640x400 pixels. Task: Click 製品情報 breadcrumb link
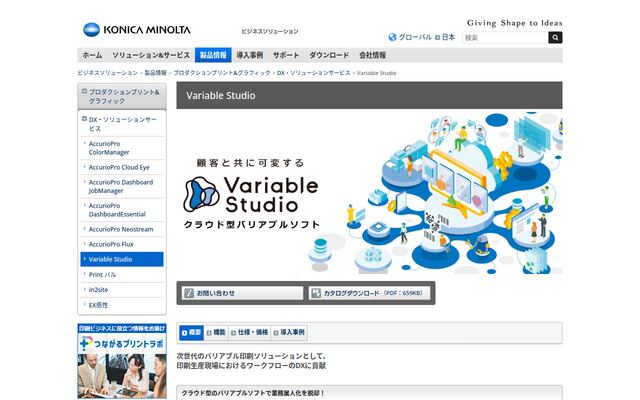156,73
